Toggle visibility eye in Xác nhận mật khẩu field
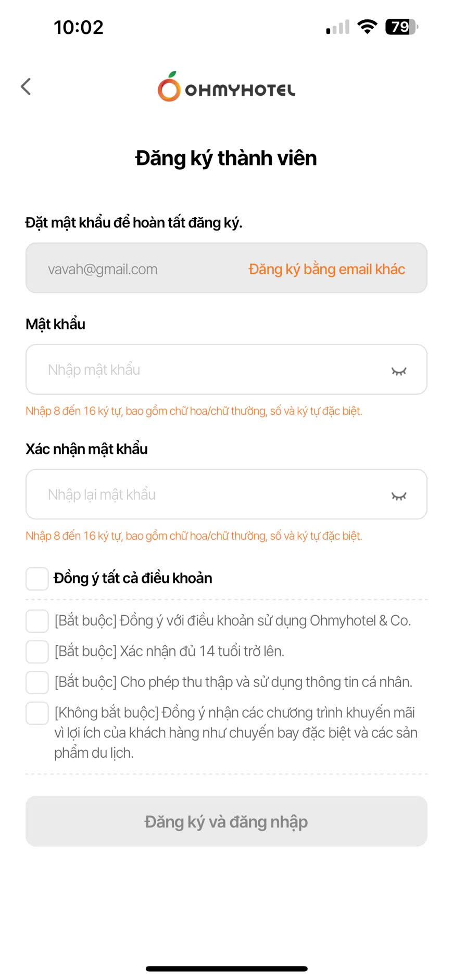The height and width of the screenshot is (980, 453). [398, 495]
